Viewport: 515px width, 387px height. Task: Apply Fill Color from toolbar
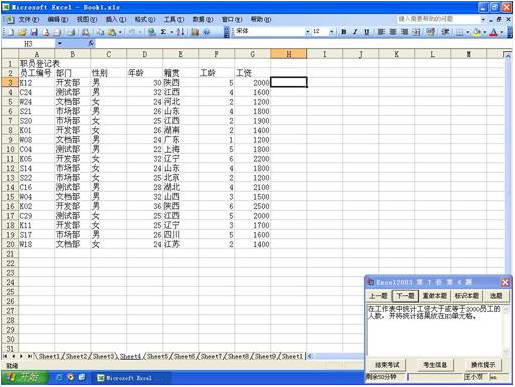click(477, 32)
